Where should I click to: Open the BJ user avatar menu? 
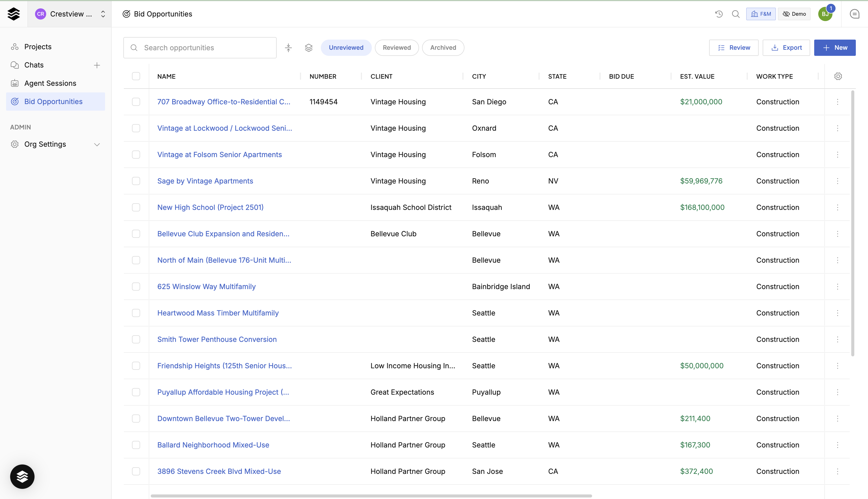pos(825,14)
